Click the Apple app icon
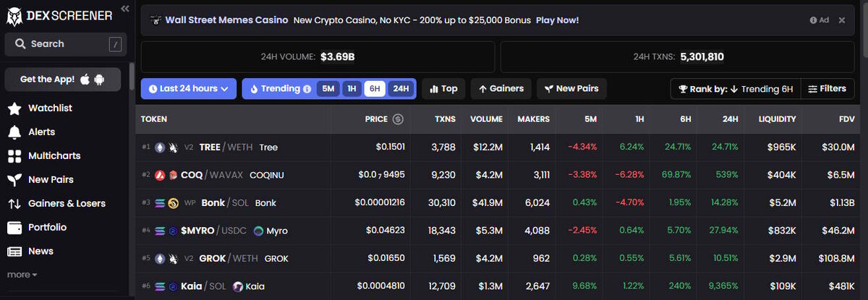This screenshot has height=300, width=868. click(x=85, y=79)
